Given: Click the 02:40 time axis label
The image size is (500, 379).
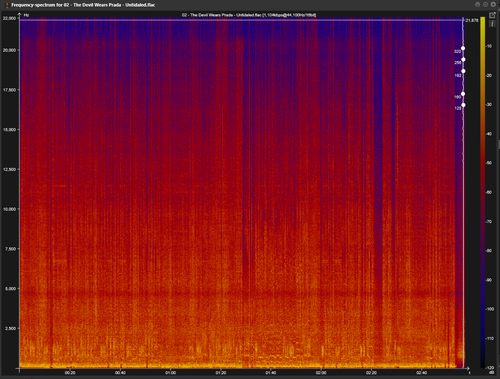Looking at the screenshot, I should click(x=421, y=373).
